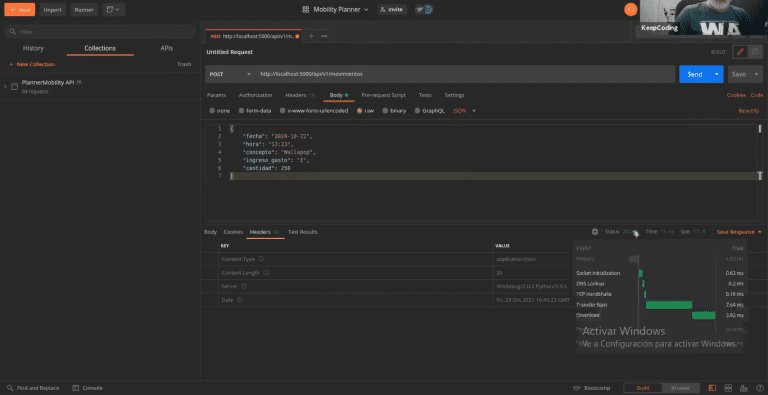Select the form-data body type

(x=255, y=111)
